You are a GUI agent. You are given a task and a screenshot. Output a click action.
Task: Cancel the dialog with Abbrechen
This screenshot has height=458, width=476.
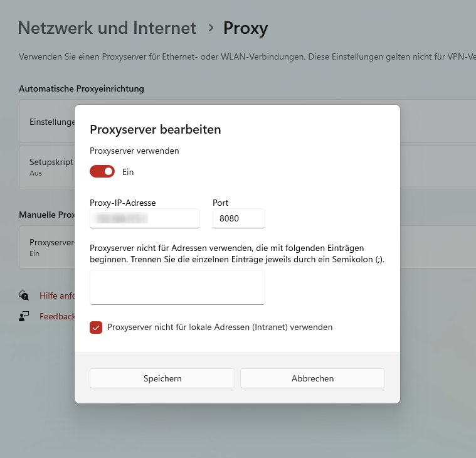point(312,378)
